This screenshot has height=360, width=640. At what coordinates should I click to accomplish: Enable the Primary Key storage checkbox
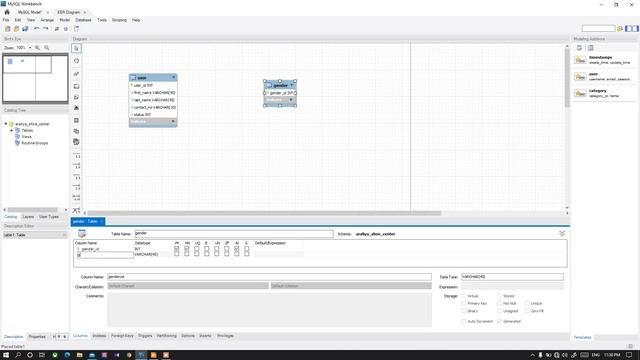(x=464, y=303)
